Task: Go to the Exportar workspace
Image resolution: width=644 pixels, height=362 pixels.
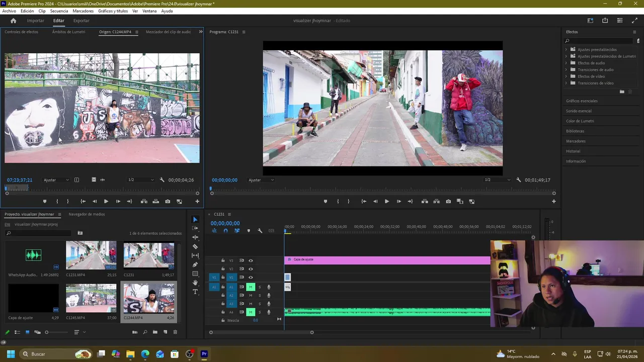Action: coord(81,21)
